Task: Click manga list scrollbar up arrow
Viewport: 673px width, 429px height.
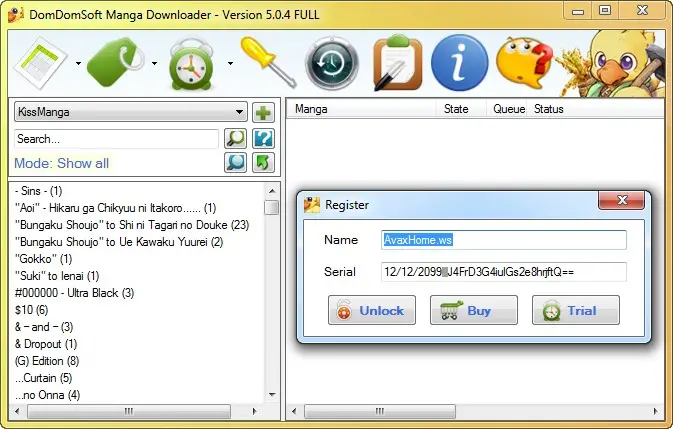Action: 272,191
